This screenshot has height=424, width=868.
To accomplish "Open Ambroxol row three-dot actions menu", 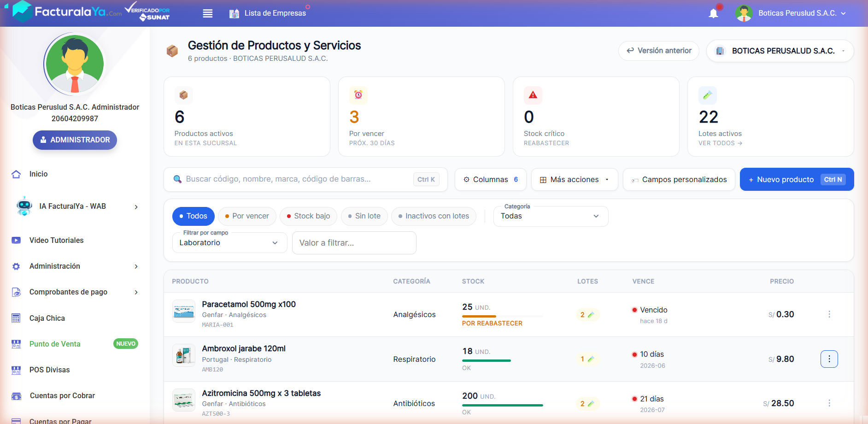I will (829, 359).
